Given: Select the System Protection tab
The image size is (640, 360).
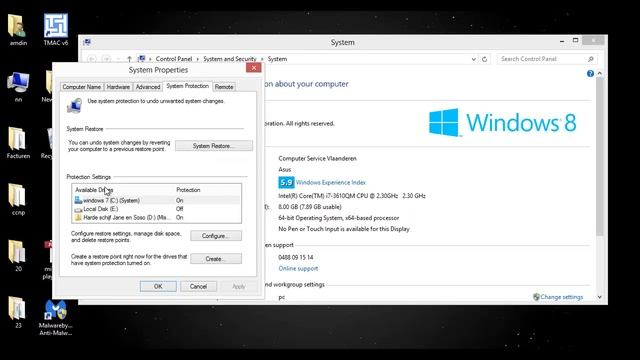Looking at the screenshot, I should pyautogui.click(x=187, y=86).
